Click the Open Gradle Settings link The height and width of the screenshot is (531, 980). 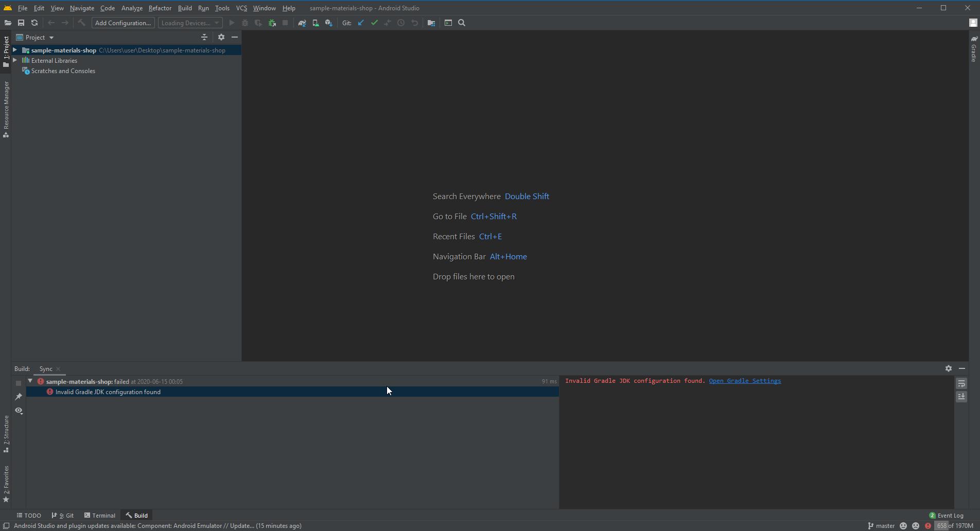pyautogui.click(x=745, y=381)
